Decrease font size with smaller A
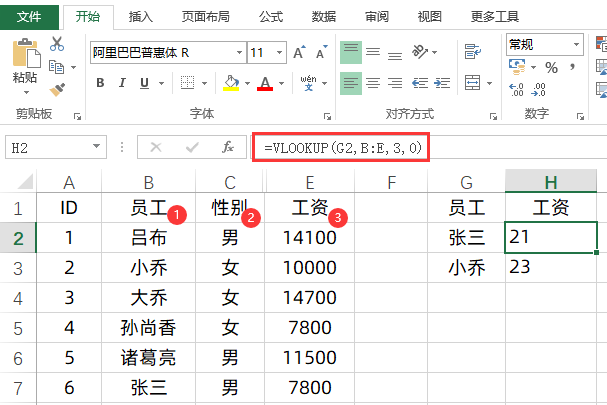Image resolution: width=607 pixels, height=405 pixels. point(321,52)
